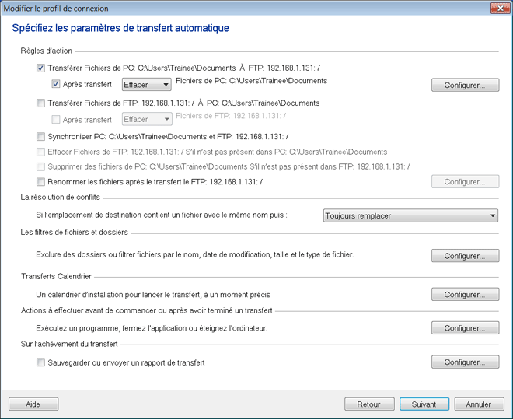Go back with the Retour button
Viewport: 513px width, 420px height.
[x=369, y=404]
